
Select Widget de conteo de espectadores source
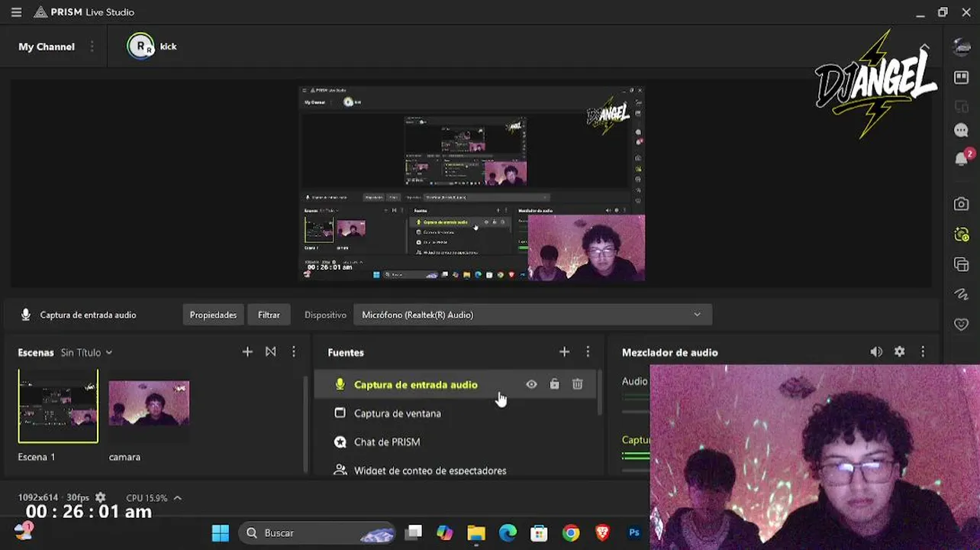click(x=455, y=470)
